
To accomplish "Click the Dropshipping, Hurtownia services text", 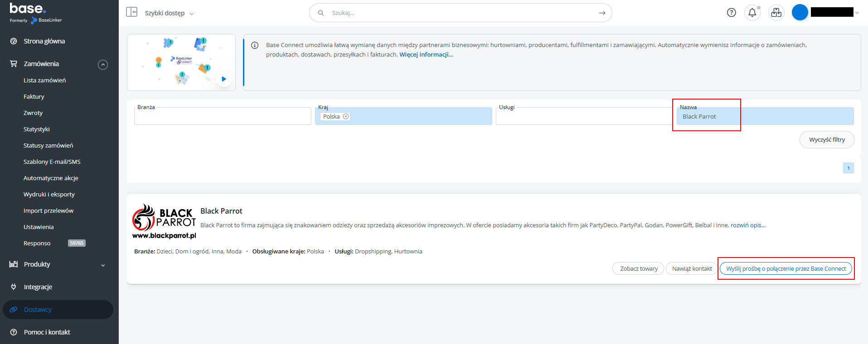I will [388, 251].
